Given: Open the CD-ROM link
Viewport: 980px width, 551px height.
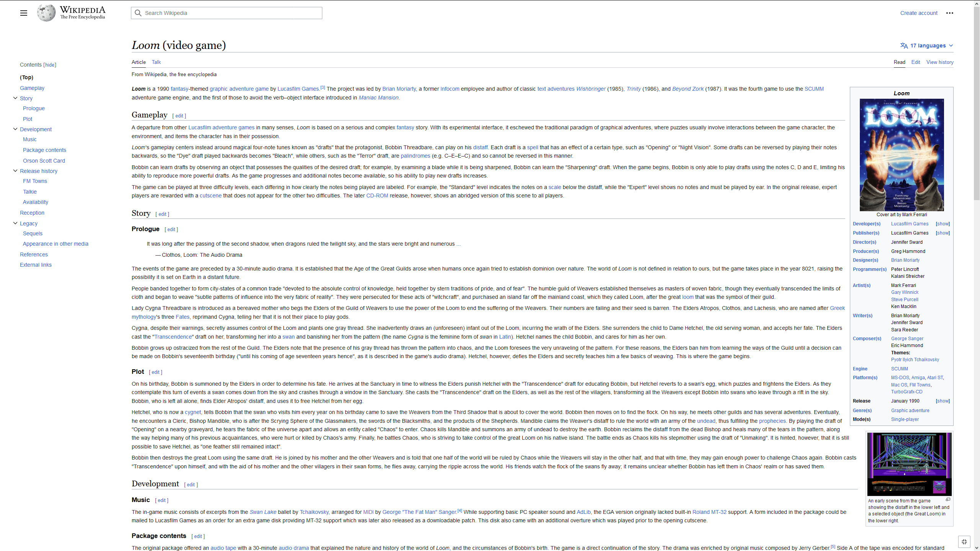Looking at the screenshot, I should [x=377, y=196].
